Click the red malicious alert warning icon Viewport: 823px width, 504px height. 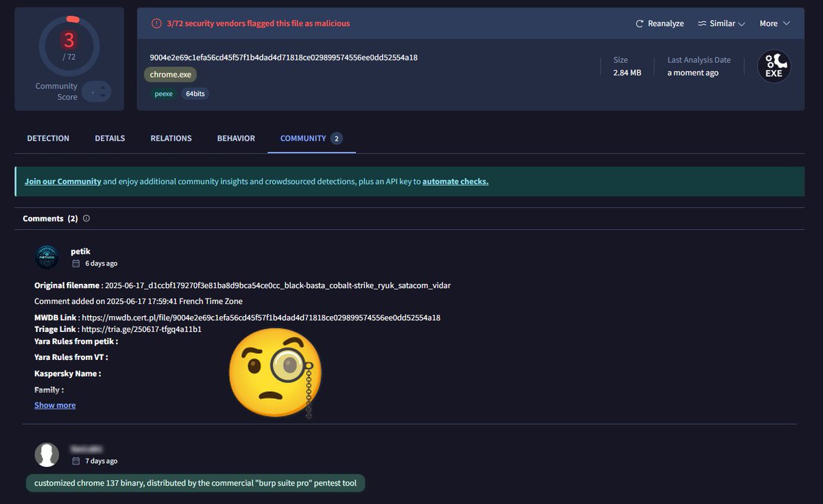click(156, 23)
